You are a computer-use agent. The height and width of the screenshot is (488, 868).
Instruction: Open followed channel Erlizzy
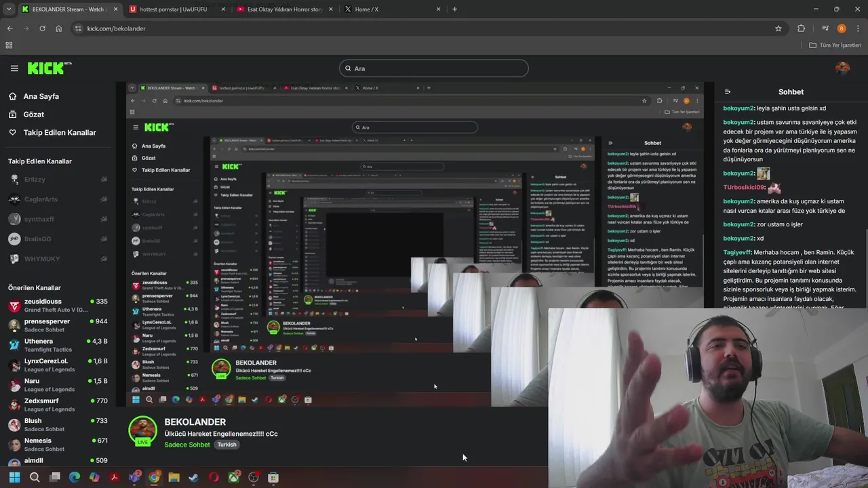(x=58, y=180)
